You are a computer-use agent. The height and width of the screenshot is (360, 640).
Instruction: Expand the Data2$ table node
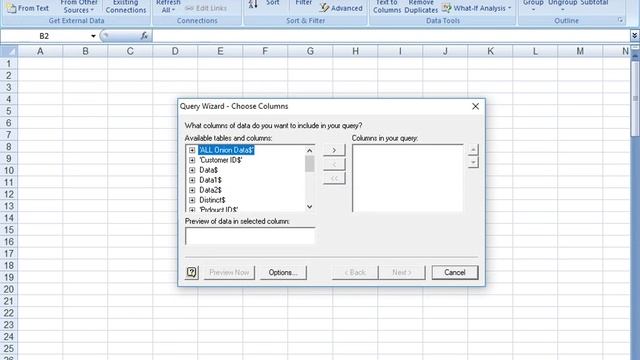192,190
